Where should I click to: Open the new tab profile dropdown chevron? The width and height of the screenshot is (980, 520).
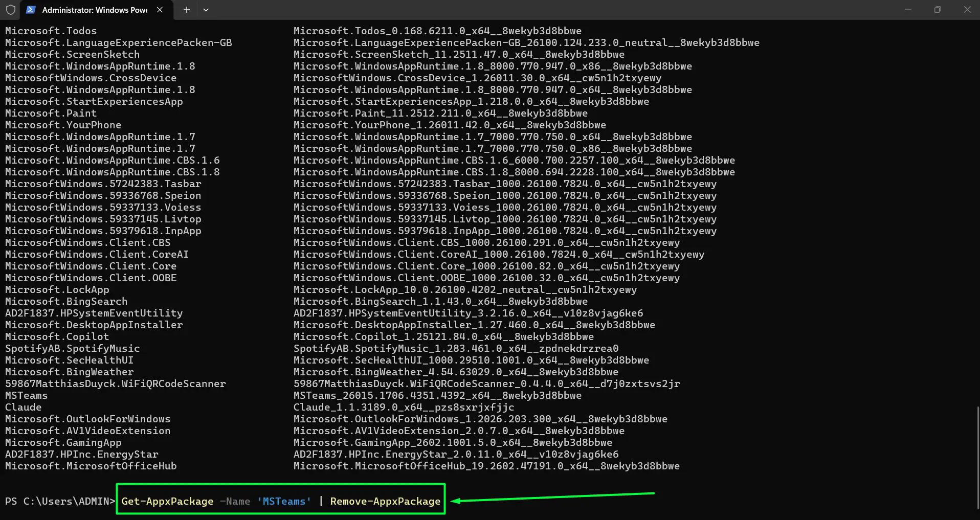(x=206, y=10)
